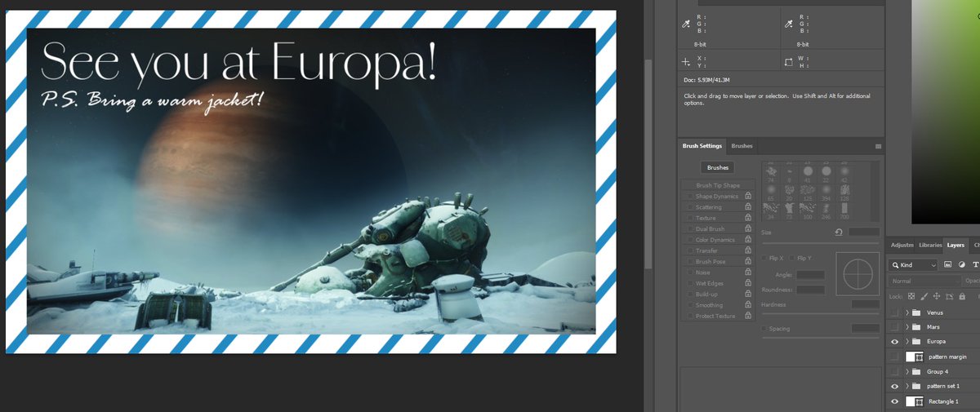980x412 pixels.
Task: Toggle the Texture lock icon
Action: pos(748,218)
